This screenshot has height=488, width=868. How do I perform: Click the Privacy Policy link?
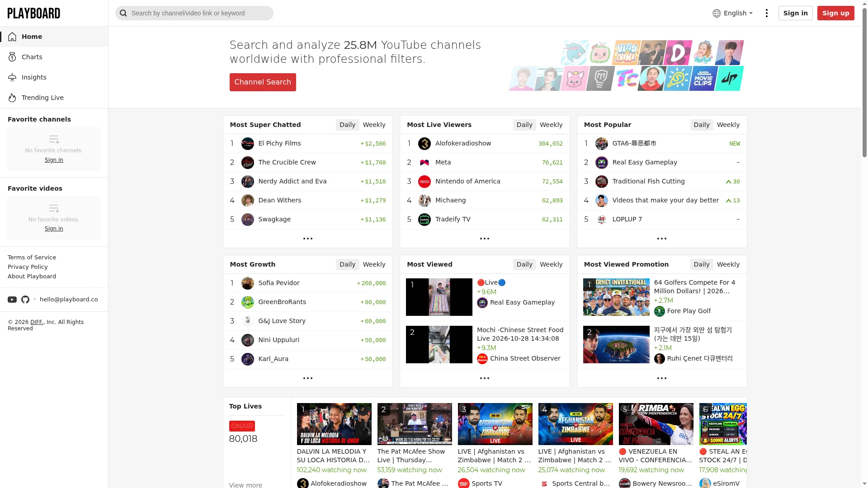pos(28,267)
